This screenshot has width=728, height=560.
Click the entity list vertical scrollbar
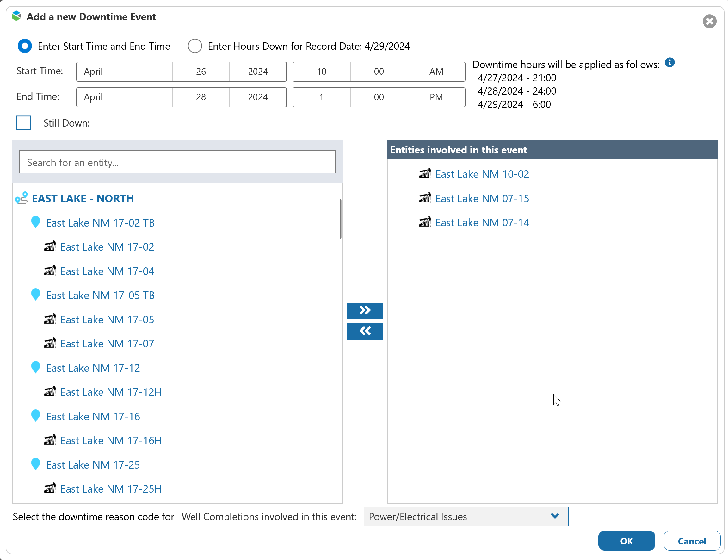point(340,219)
